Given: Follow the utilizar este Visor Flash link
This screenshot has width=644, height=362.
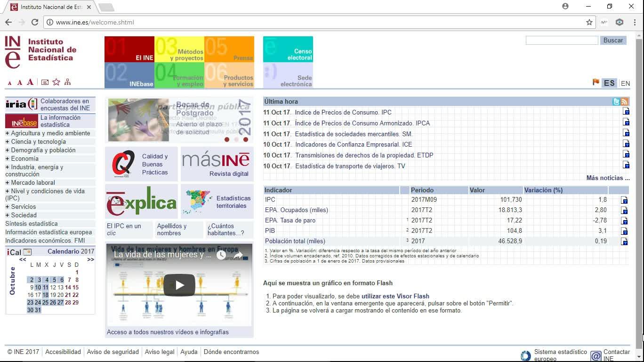Looking at the screenshot, I should (x=395, y=296).
